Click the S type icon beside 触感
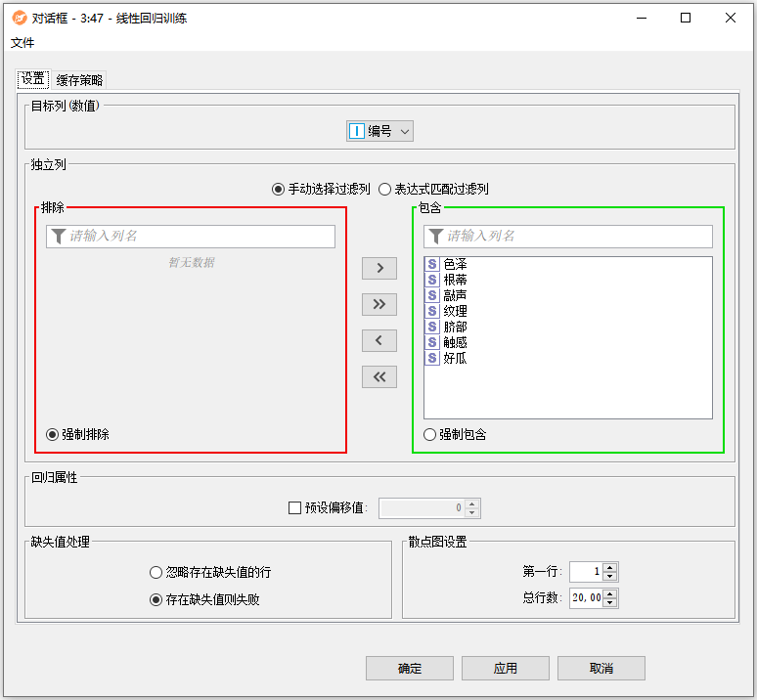Viewport: 757px width, 700px height. (432, 342)
